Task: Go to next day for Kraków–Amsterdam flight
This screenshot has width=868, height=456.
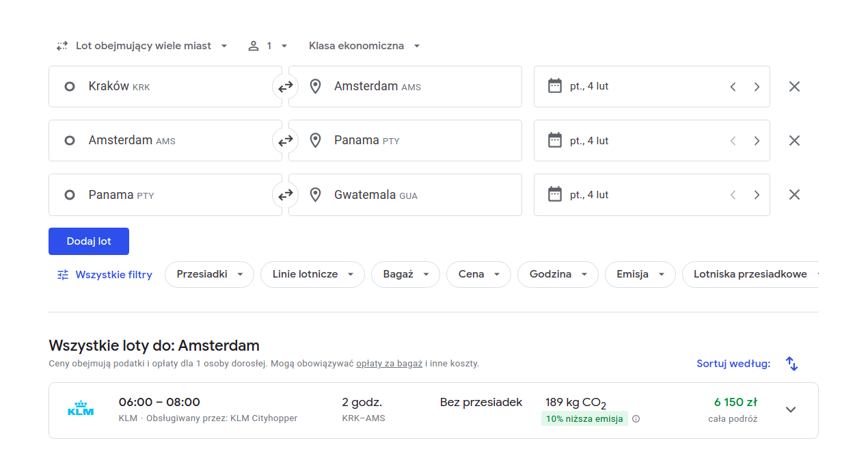Action: coord(757,87)
